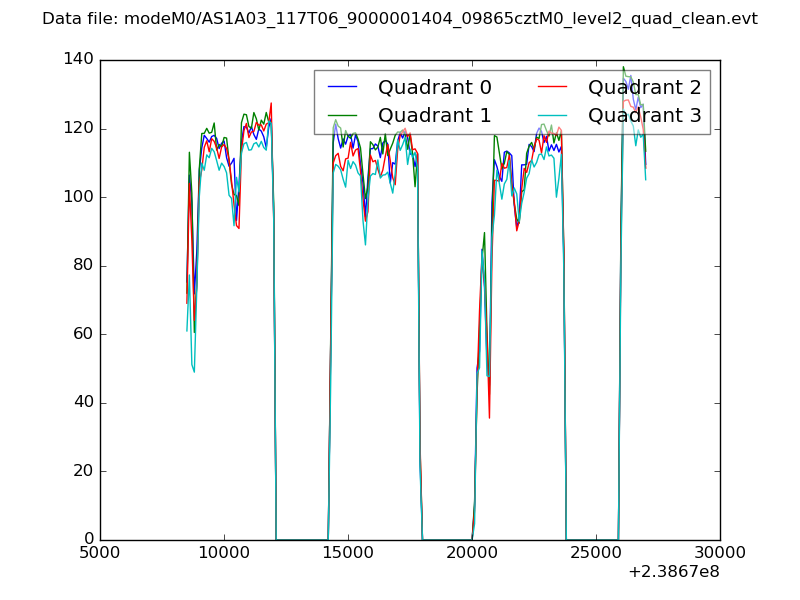Image resolution: width=800 pixels, height=600 pixels.
Task: Click the green Quadrant 1 legend line
Action: pos(342,116)
